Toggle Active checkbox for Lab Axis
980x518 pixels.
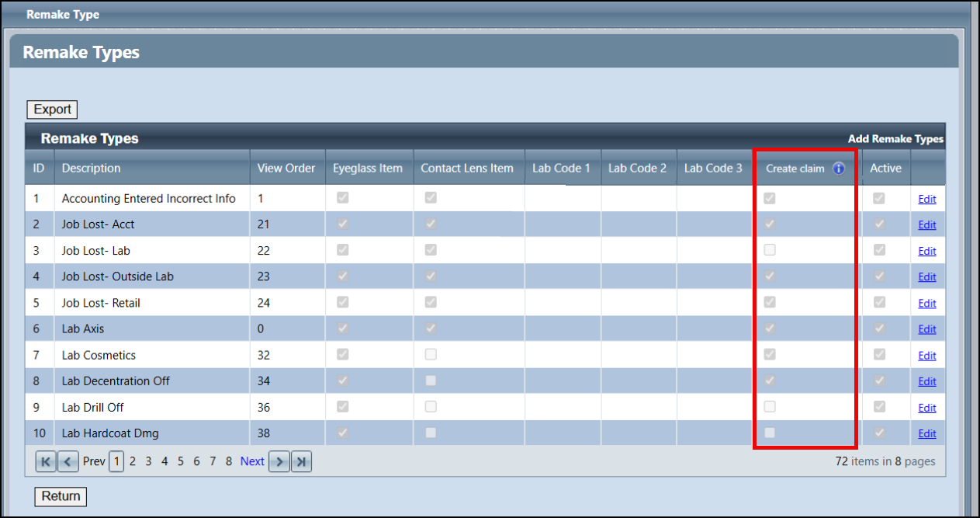(x=878, y=329)
